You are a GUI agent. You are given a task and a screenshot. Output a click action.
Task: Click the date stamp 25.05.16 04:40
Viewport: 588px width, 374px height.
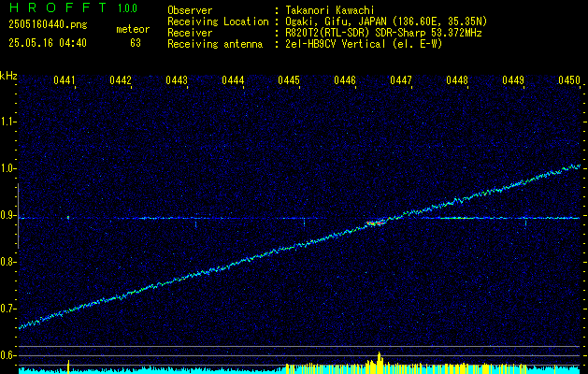(x=48, y=43)
